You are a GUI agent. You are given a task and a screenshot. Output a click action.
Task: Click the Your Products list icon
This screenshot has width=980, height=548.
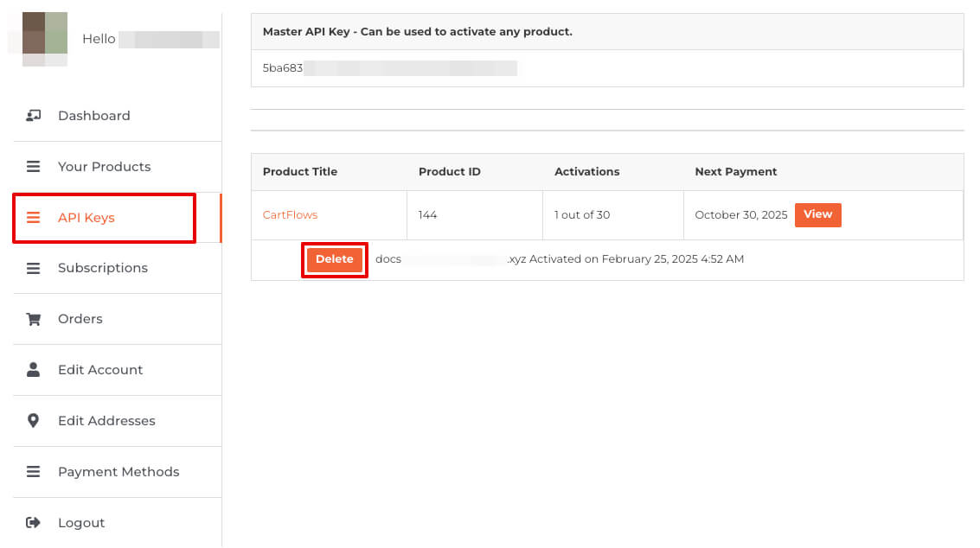pyautogui.click(x=34, y=167)
